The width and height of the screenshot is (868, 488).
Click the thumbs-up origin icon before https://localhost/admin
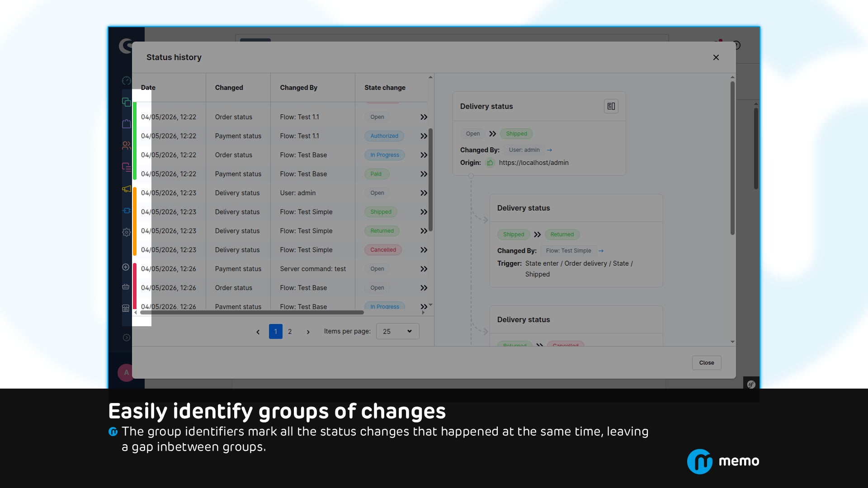tap(490, 163)
